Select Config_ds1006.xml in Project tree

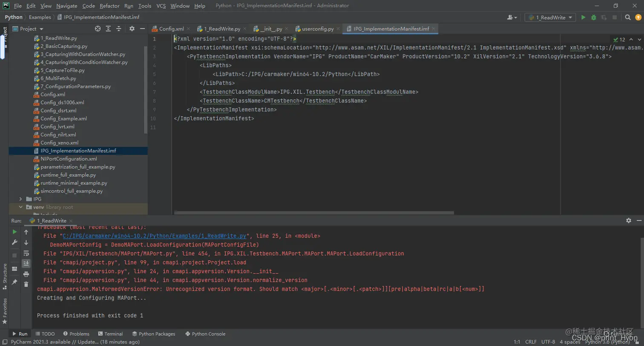click(x=62, y=103)
